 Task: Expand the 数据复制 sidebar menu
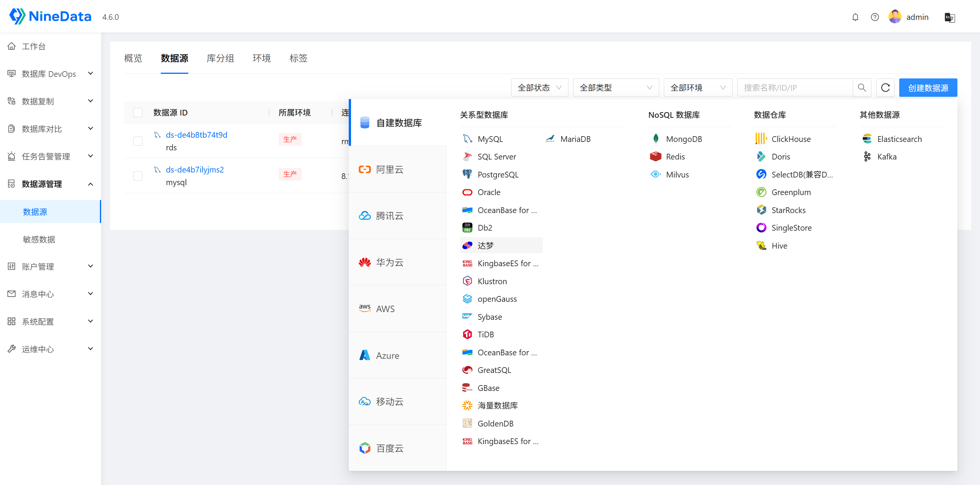51,101
